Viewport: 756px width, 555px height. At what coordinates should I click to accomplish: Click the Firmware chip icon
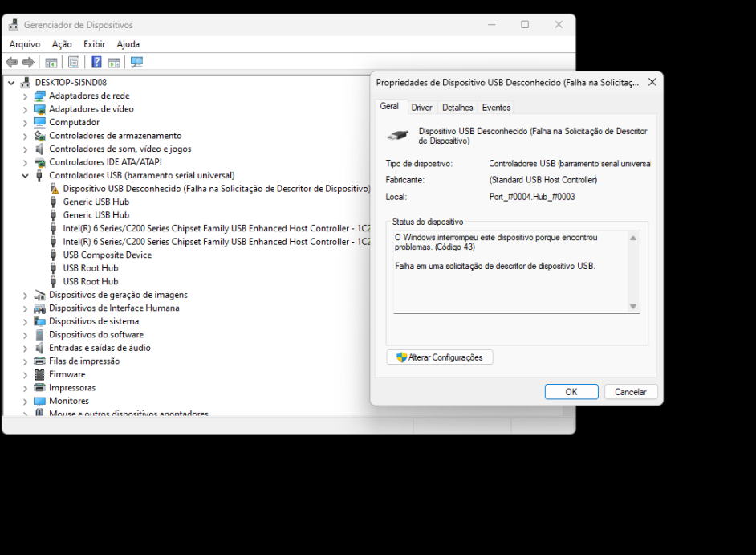pyautogui.click(x=39, y=374)
